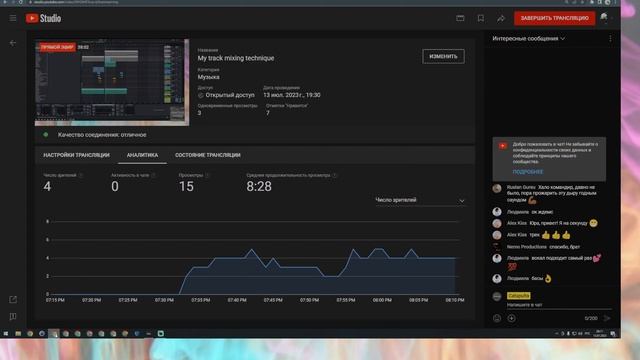The height and width of the screenshot is (360, 640).
Task: Click the Музыка category value
Action: [208, 77]
